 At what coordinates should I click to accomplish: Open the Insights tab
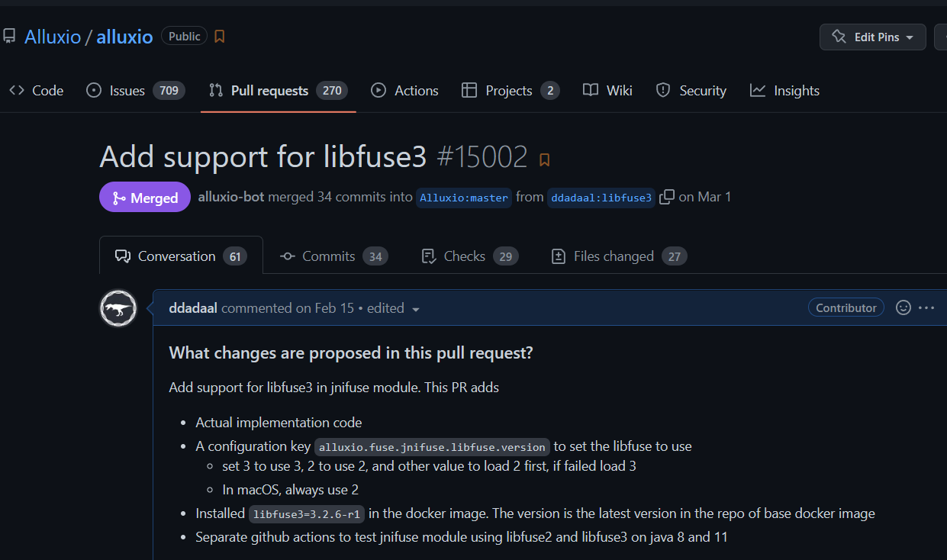[784, 91]
